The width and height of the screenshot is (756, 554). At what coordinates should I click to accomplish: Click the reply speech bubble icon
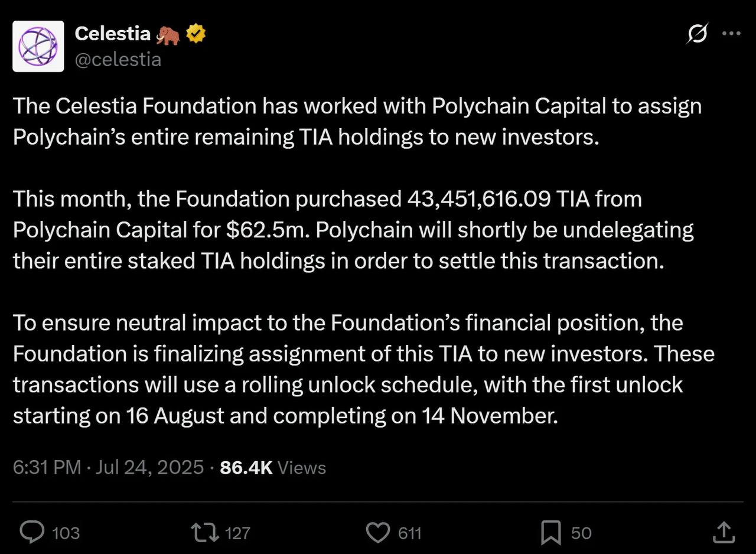pyautogui.click(x=32, y=532)
